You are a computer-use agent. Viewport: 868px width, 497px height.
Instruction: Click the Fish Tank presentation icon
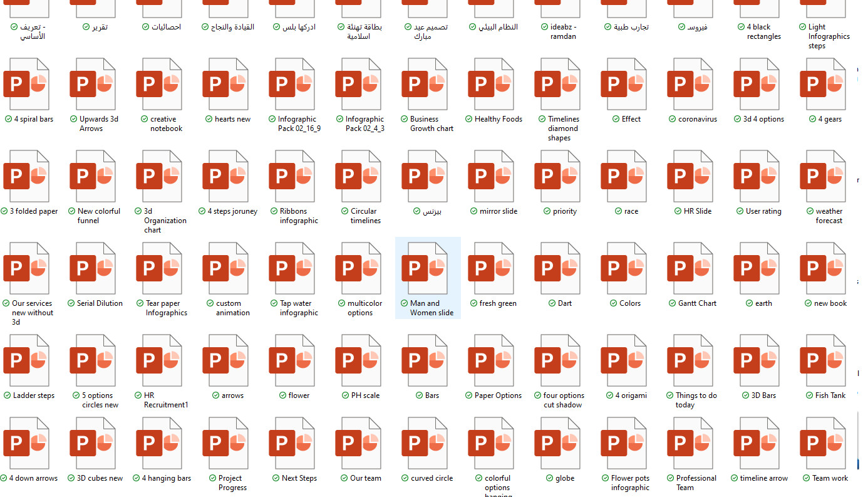pos(823,360)
